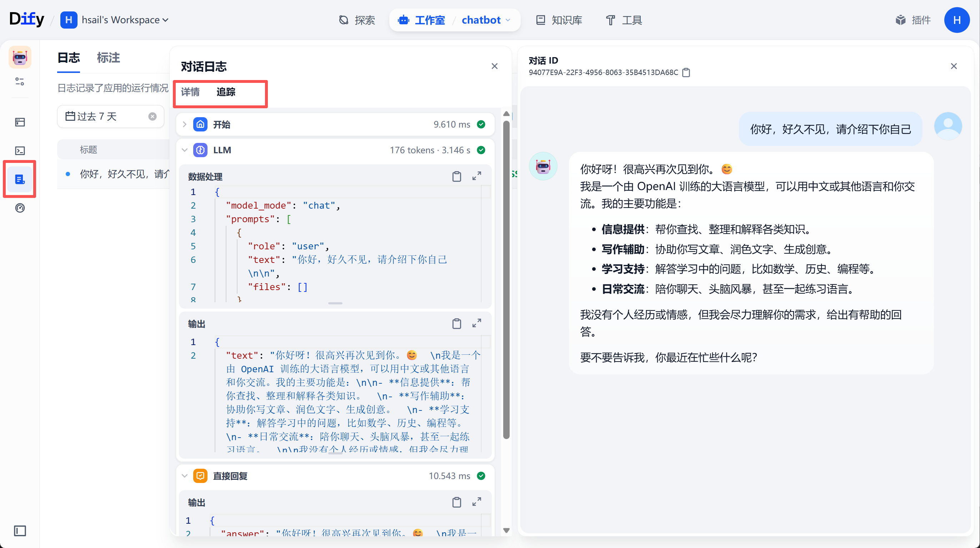Screen dimensions: 980x548
Task: Click the H user avatar
Action: 957,20
